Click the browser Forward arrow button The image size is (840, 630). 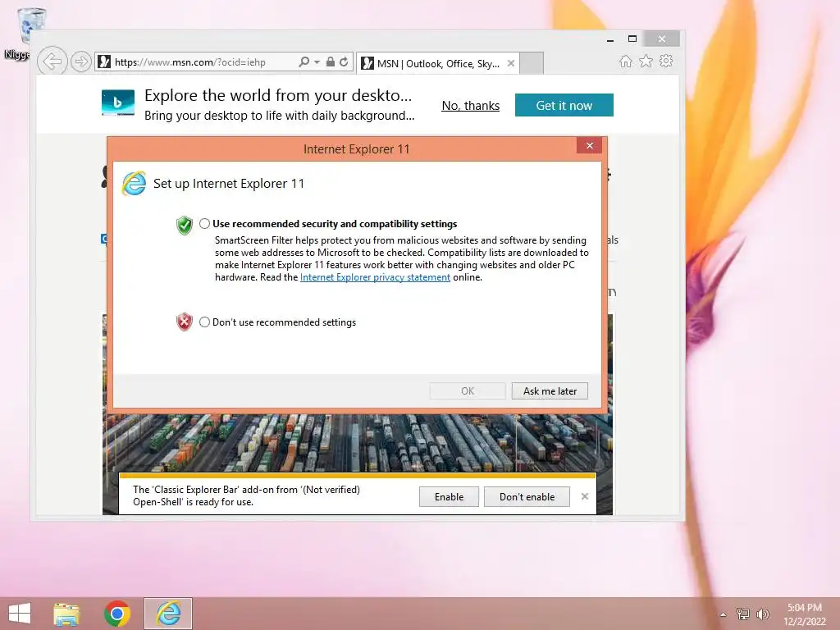point(81,62)
